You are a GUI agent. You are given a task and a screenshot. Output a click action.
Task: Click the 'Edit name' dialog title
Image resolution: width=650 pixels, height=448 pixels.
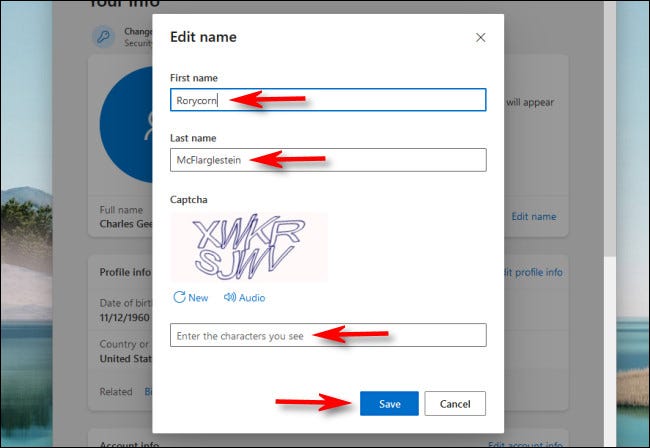point(204,38)
